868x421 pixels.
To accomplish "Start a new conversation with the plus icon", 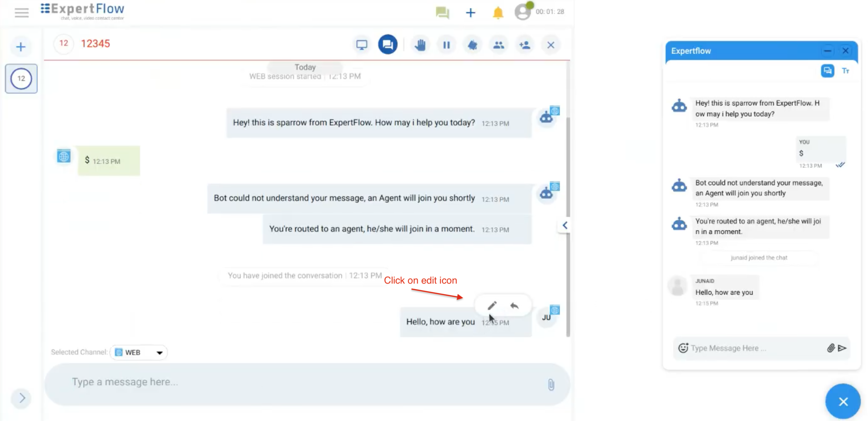I will pos(471,12).
